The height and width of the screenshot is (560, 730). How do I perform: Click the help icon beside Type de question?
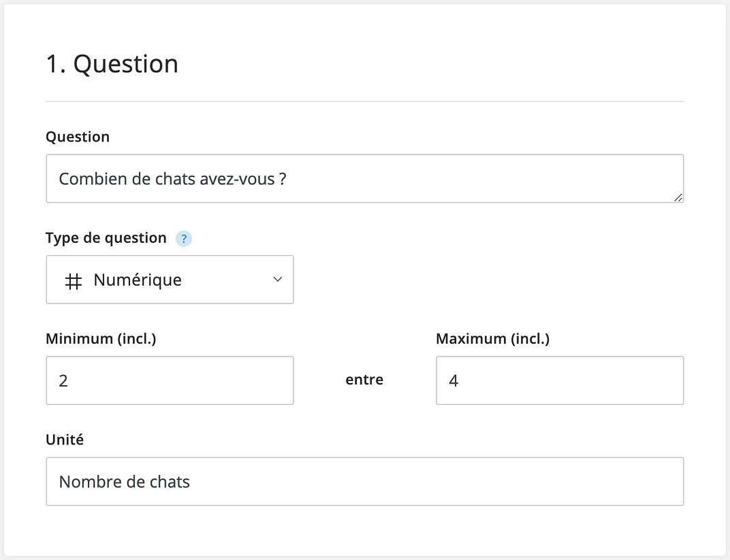(x=183, y=239)
